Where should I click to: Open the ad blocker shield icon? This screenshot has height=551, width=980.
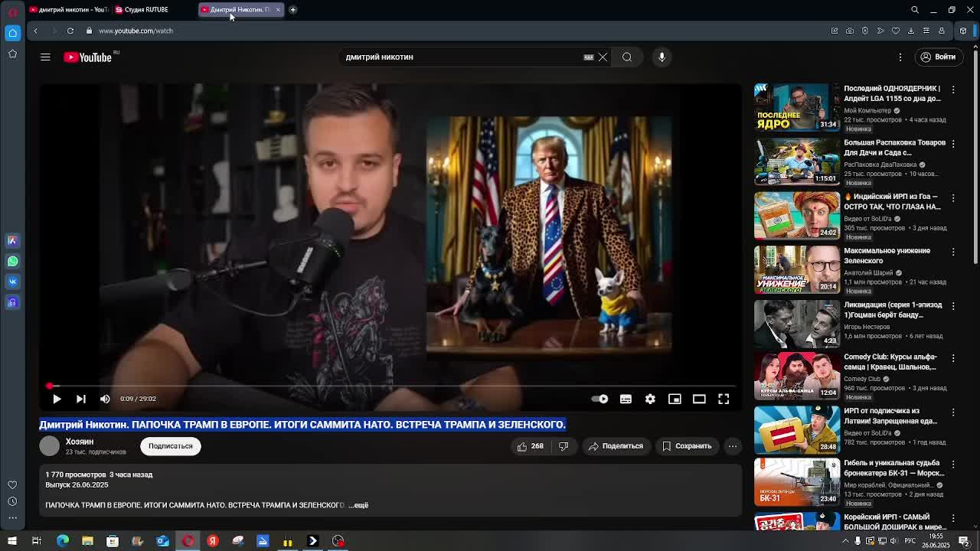pos(865,31)
